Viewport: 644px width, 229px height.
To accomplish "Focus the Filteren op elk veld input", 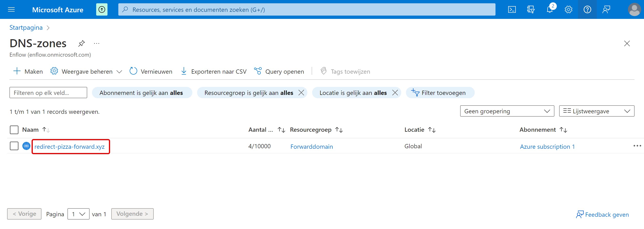I will pos(48,93).
